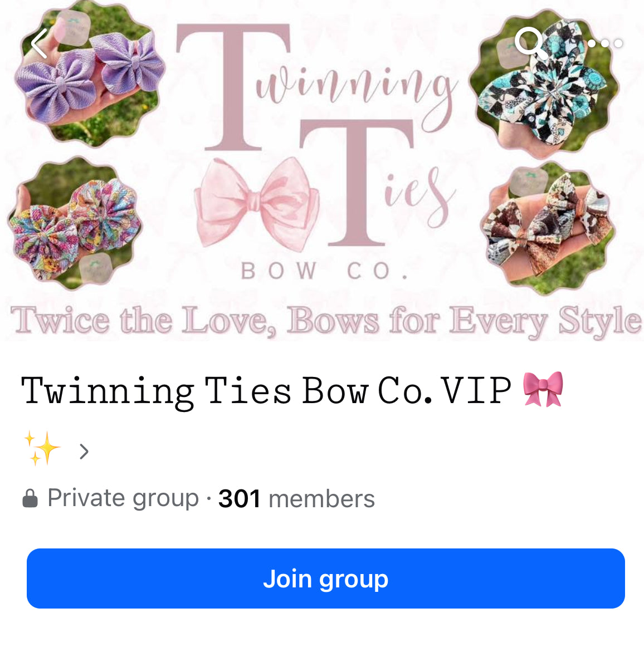The height and width of the screenshot is (657, 644).
Task: Tap the lock icon beside Private group
Action: pos(30,498)
